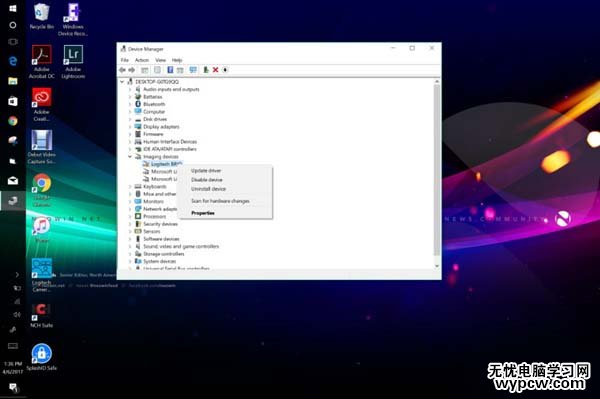
Task: Open Microsoft Edge from taskbar
Action: pyautogui.click(x=13, y=61)
